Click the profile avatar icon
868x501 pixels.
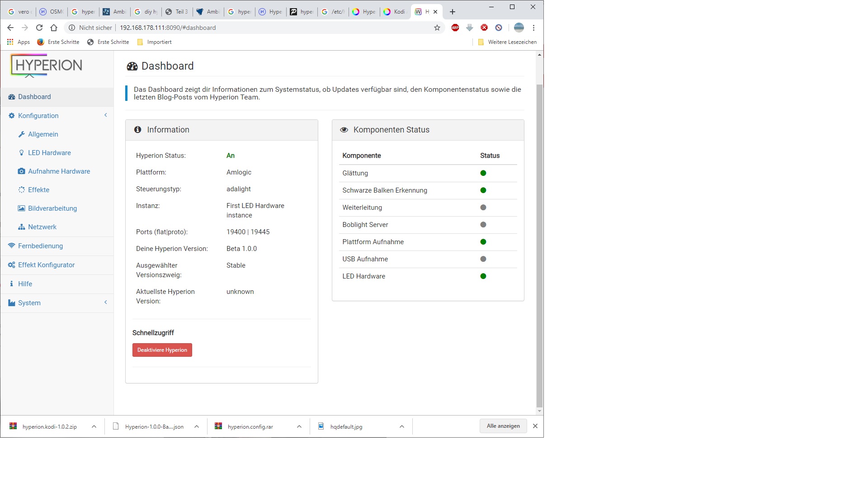[519, 28]
